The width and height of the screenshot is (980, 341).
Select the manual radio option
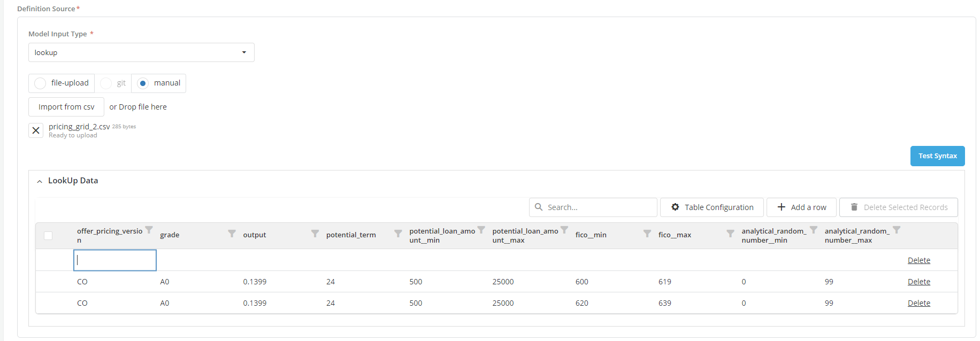click(x=143, y=83)
